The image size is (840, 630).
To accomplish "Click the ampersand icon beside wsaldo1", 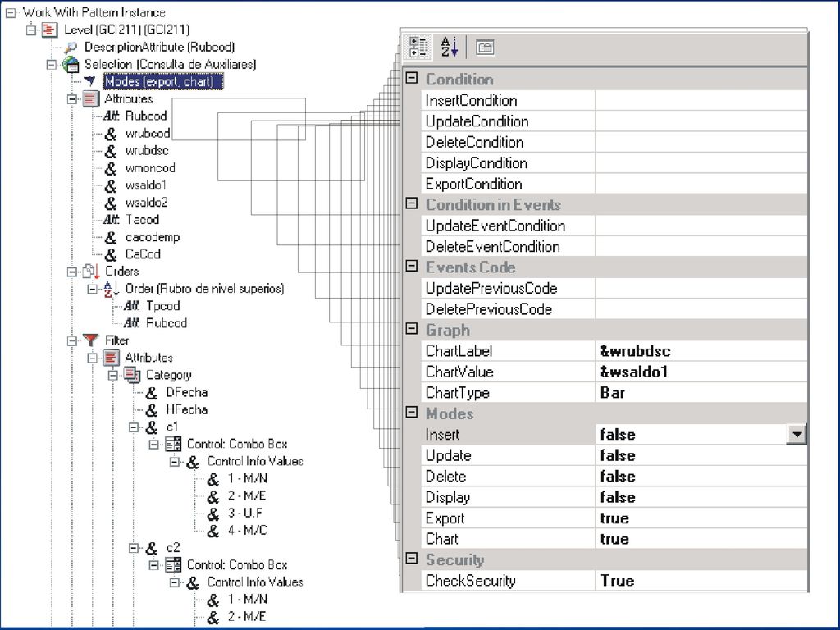I will coord(111,185).
